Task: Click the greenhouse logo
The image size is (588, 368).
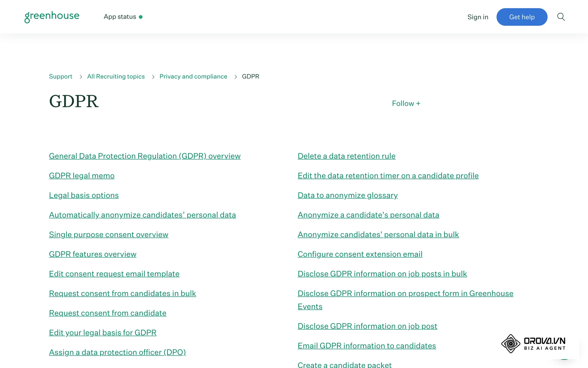Action: tap(52, 17)
